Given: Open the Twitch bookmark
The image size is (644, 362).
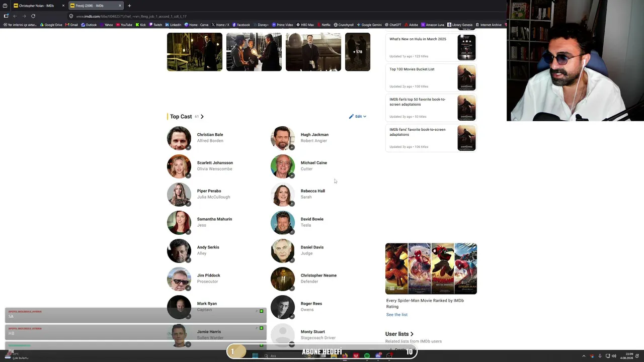Looking at the screenshot, I should [x=156, y=25].
